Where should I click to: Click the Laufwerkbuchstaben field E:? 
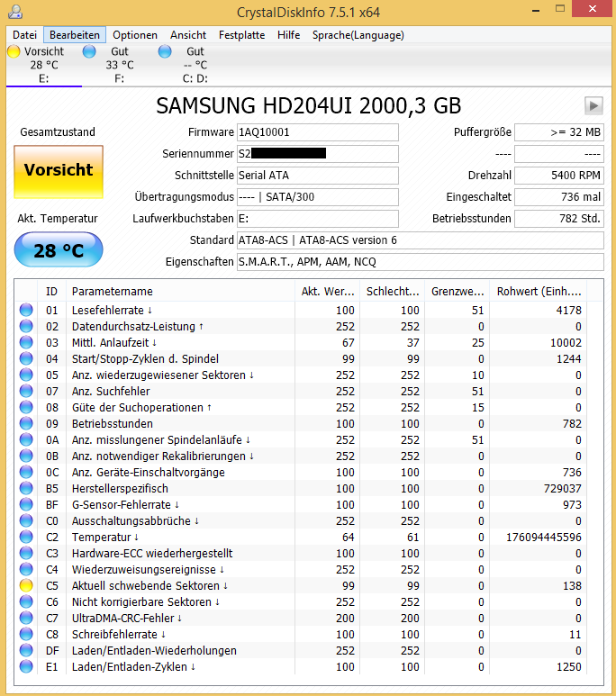318,219
